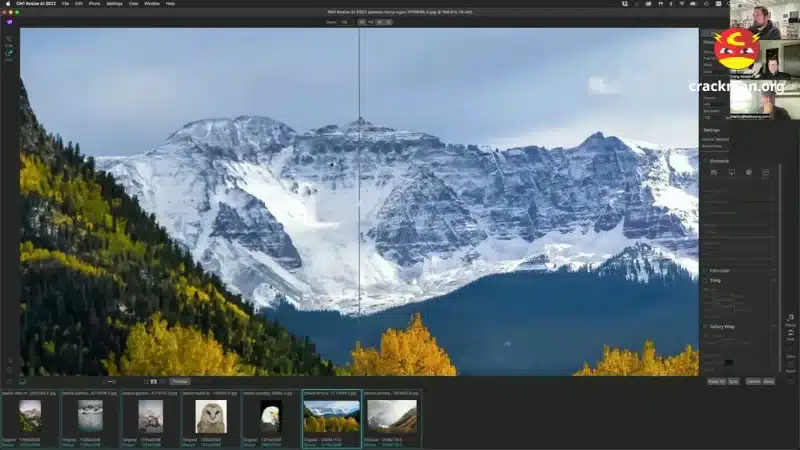Screen dimensions: 800x450
Task: Open the View menu
Action: point(133,4)
